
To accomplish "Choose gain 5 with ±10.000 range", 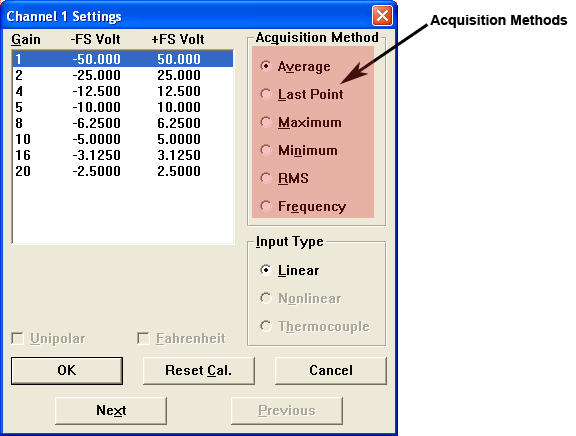I will (123, 107).
